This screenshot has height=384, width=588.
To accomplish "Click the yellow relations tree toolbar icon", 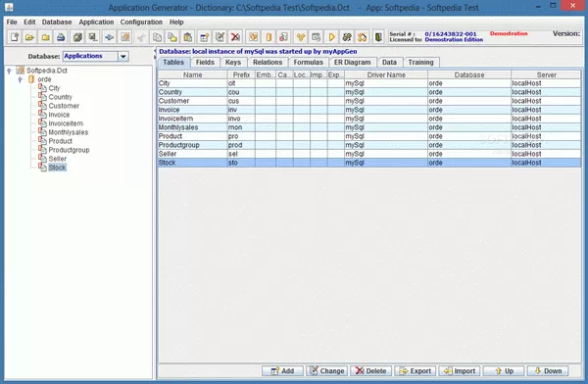I will coord(301,37).
